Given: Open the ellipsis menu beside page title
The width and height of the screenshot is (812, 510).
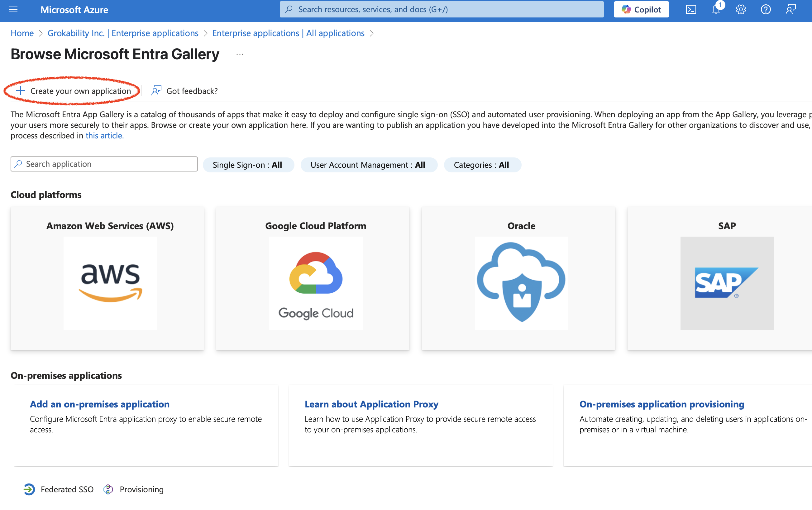Looking at the screenshot, I should click(240, 54).
